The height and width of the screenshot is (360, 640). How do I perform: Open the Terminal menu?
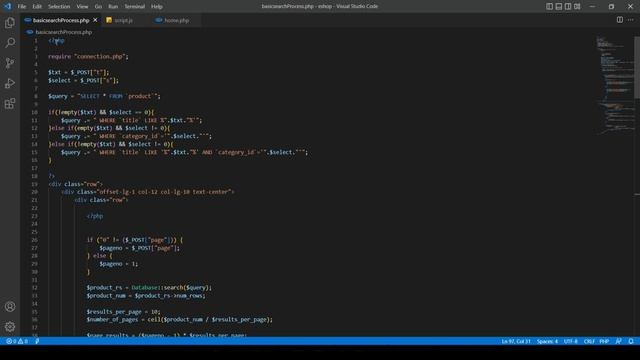[x=134, y=7]
